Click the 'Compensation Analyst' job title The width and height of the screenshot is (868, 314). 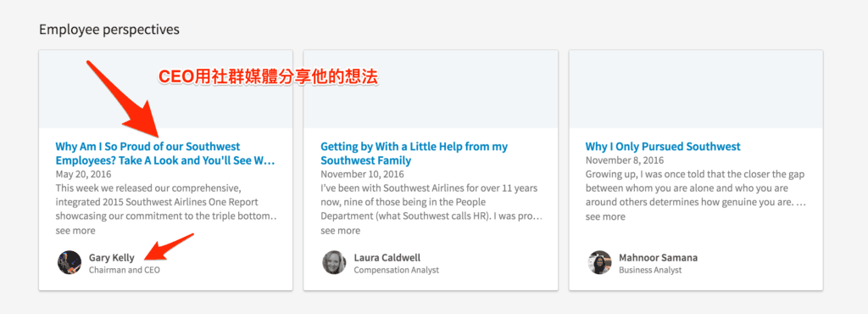(x=397, y=270)
